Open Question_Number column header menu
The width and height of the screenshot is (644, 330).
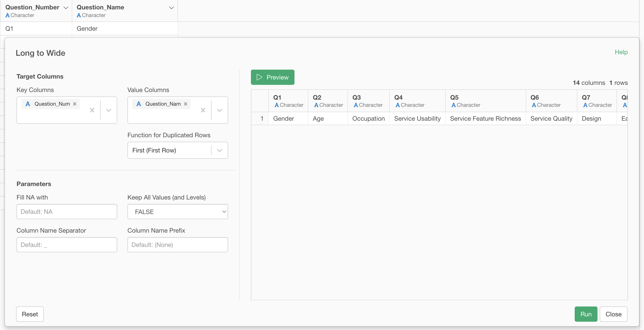[x=66, y=8]
